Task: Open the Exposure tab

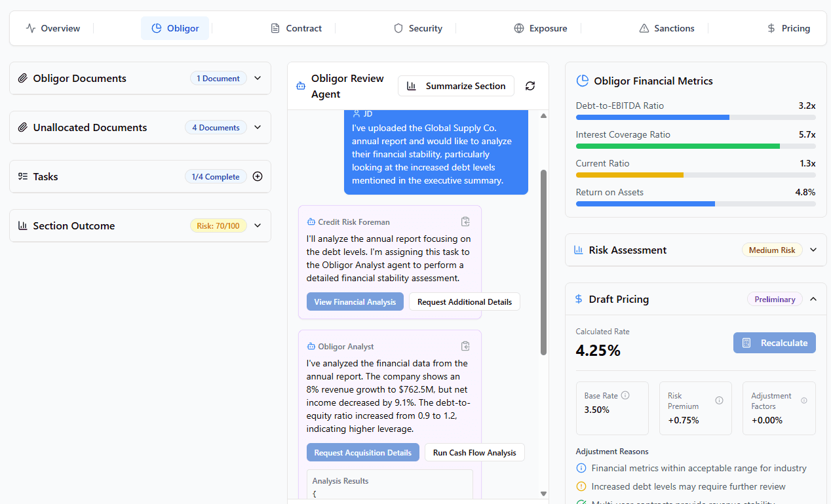Action: (x=540, y=28)
